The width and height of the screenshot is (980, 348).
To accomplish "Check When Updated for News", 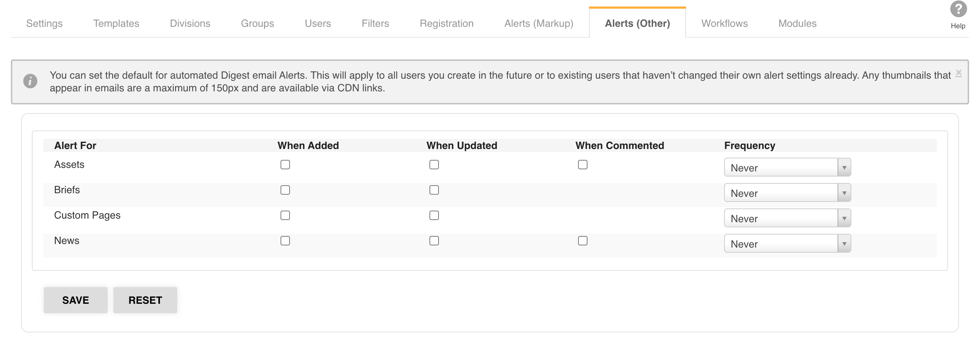I will pos(434,241).
